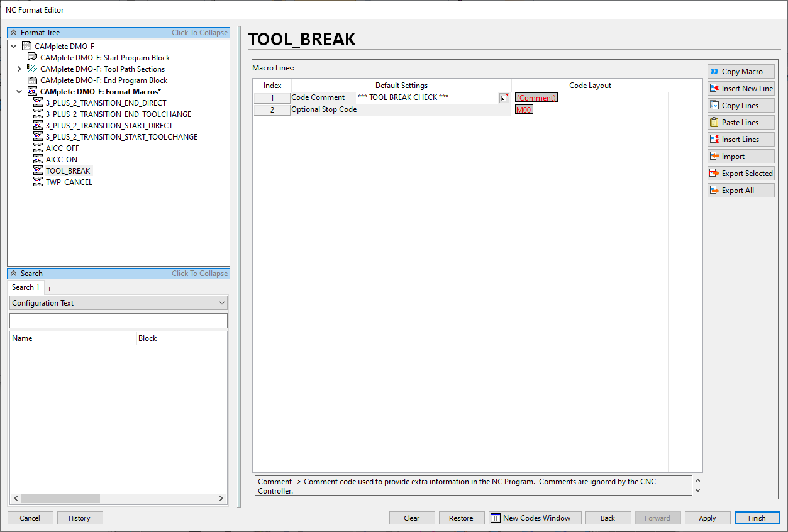788x532 pixels.
Task: Open the Import macro button
Action: point(741,157)
